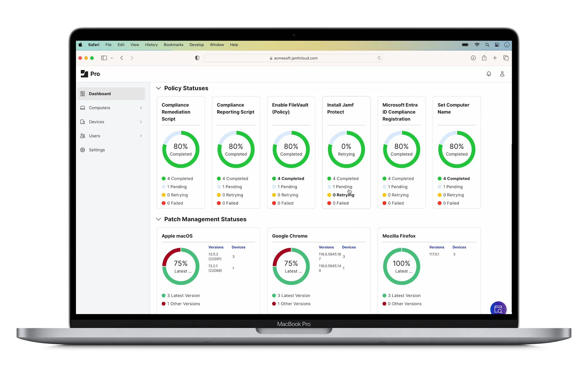Open the Develop menu

(x=196, y=45)
